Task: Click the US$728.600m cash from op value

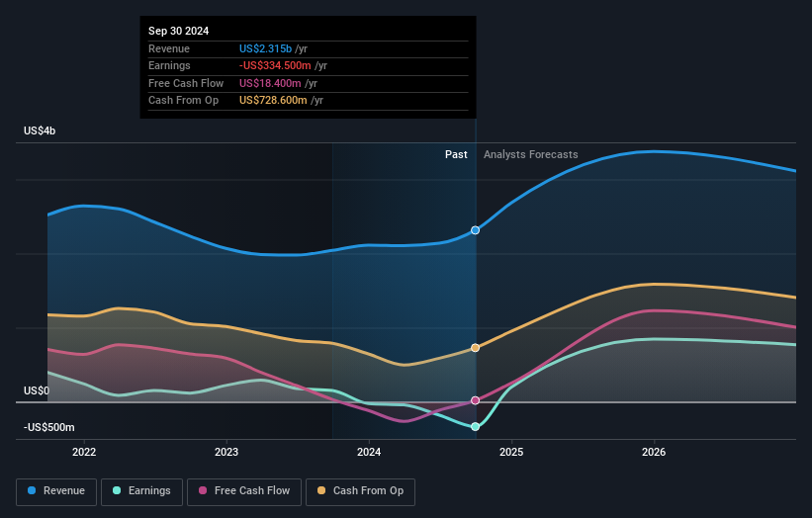Action: tap(273, 101)
